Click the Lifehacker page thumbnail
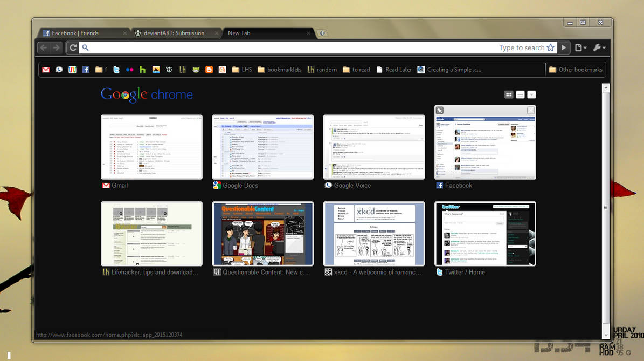 coord(151,234)
